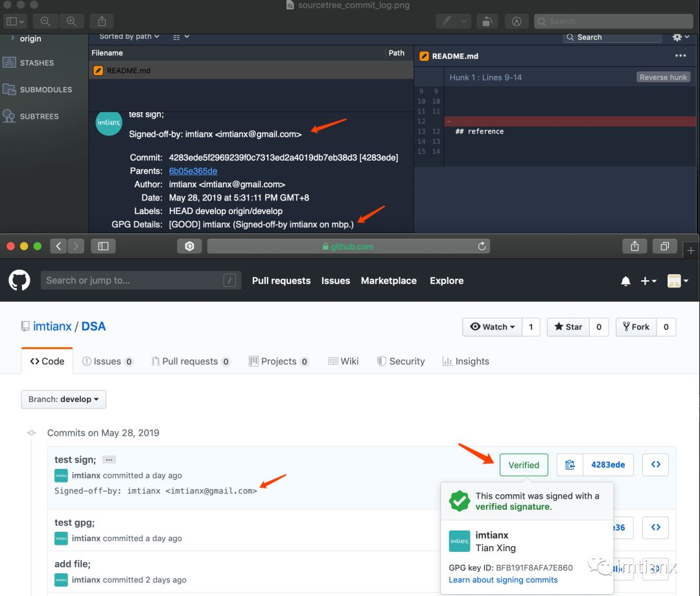Viewport: 700px width, 596px height.
Task: Click the Verified badge
Action: coord(524,464)
